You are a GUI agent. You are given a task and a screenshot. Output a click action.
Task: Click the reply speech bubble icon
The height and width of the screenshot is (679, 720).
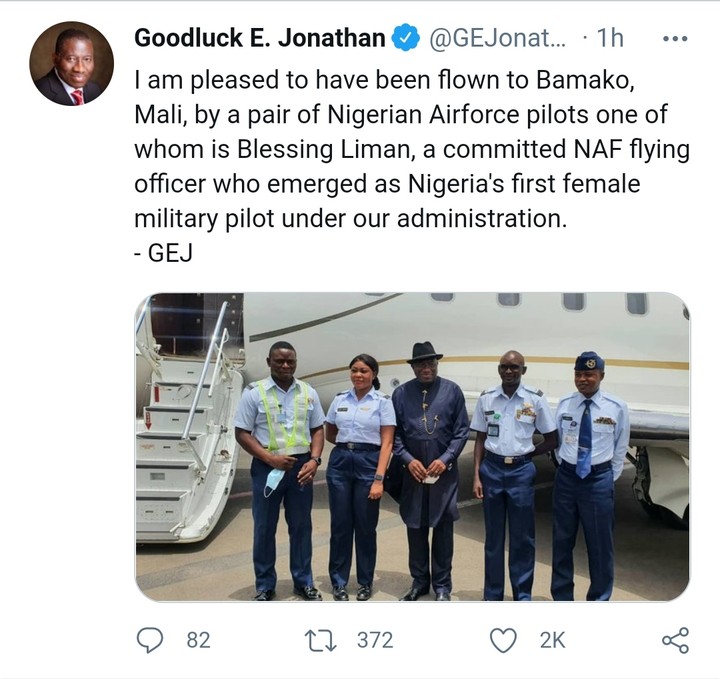pos(149,639)
